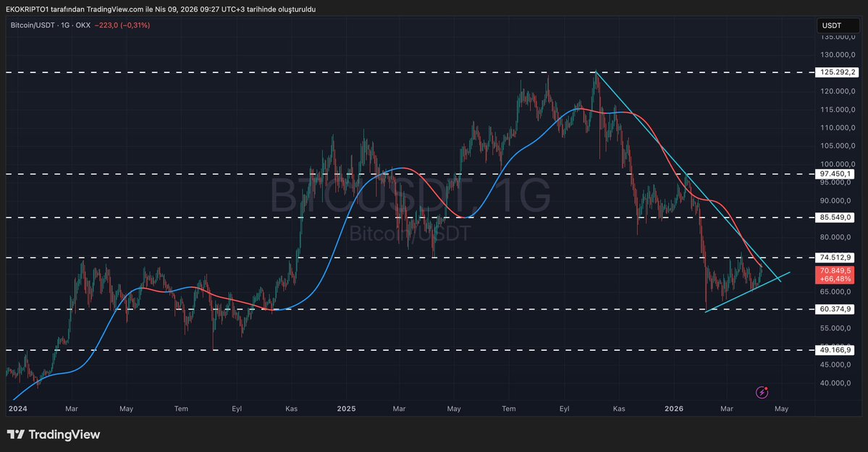This screenshot has width=868, height=452.
Task: Select the 125.292,2 price level label
Action: tap(836, 72)
